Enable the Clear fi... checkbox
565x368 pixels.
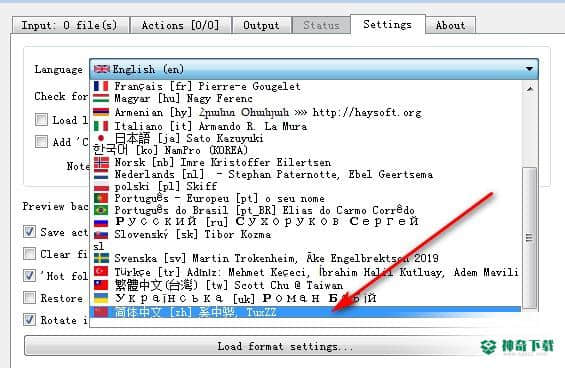[29, 254]
